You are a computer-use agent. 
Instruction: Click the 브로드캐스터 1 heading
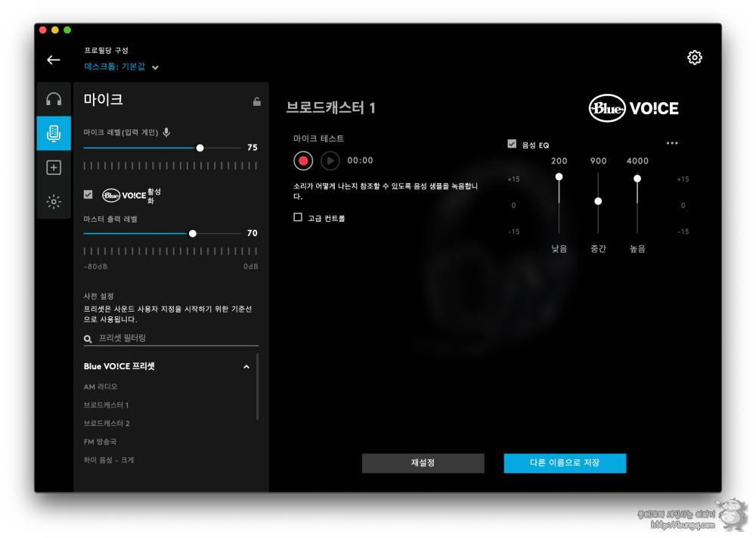[331, 107]
